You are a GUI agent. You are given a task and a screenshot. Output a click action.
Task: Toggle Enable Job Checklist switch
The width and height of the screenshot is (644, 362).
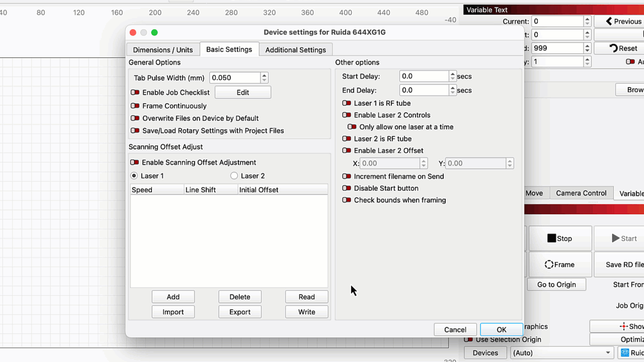(135, 93)
